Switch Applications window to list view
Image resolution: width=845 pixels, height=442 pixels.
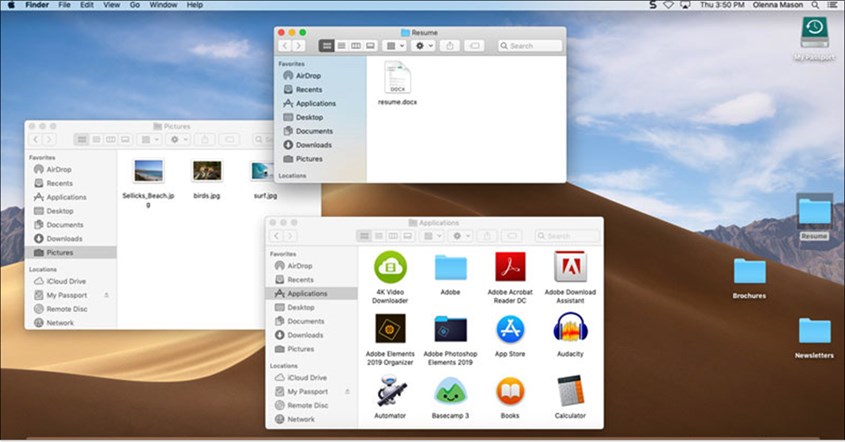379,236
